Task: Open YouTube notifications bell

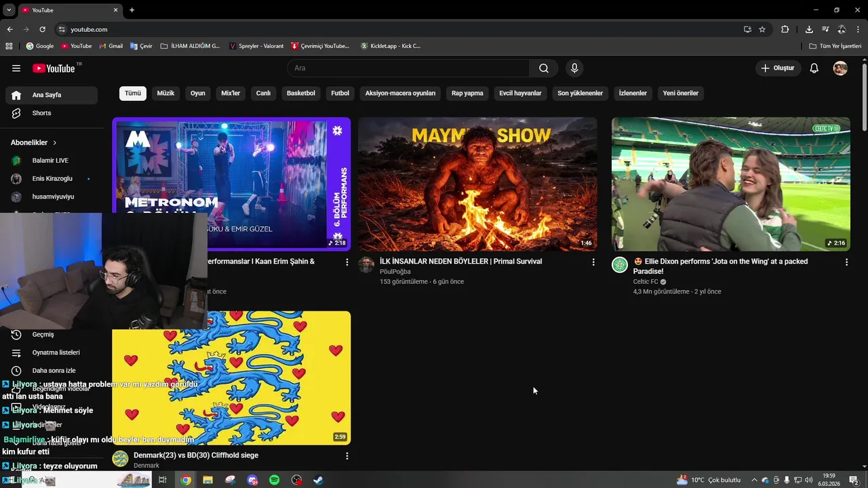Action: (814, 68)
